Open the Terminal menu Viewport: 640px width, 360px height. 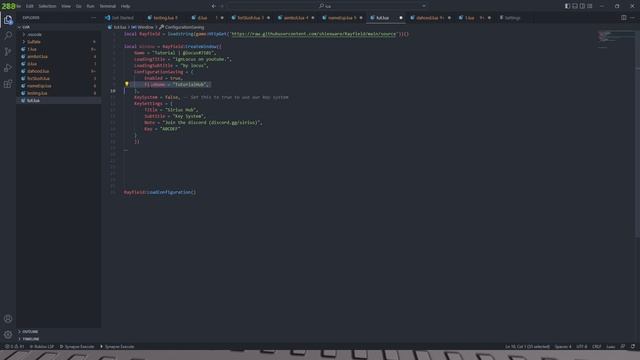click(108, 6)
